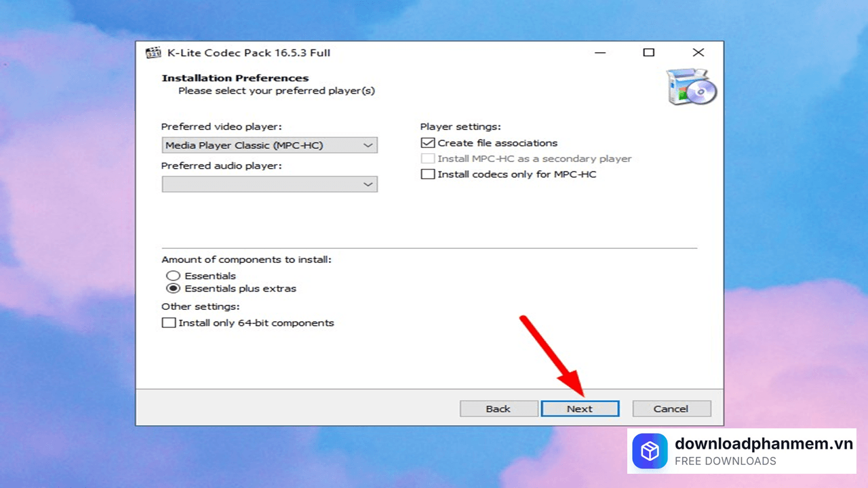Viewport: 868px width, 488px height.
Task: Maximize the K-Lite installer window
Action: [x=649, y=53]
